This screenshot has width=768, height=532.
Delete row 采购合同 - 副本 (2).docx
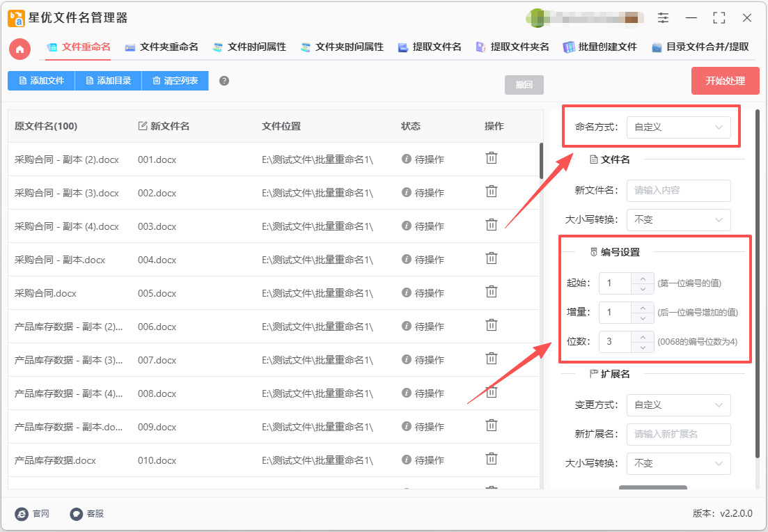492,158
